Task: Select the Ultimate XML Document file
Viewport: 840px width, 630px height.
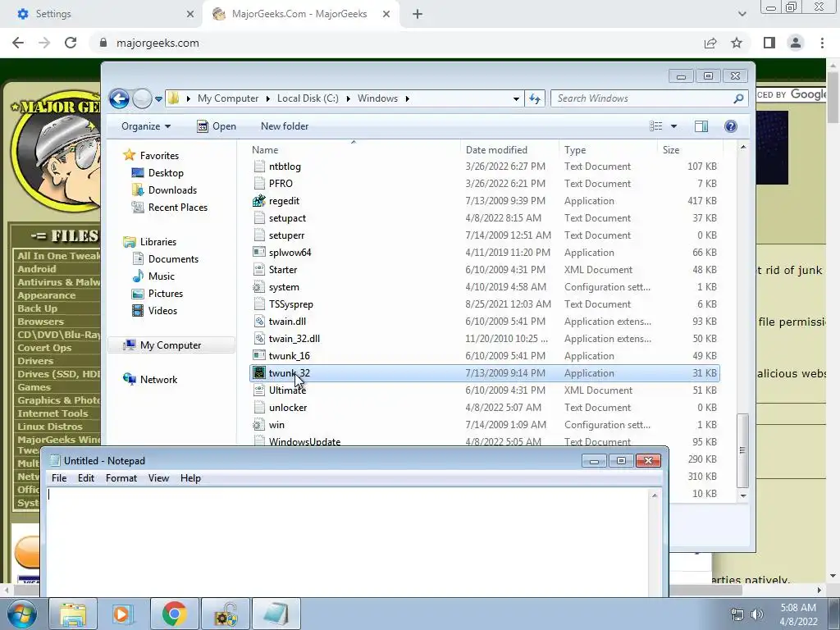Action: coord(485,390)
